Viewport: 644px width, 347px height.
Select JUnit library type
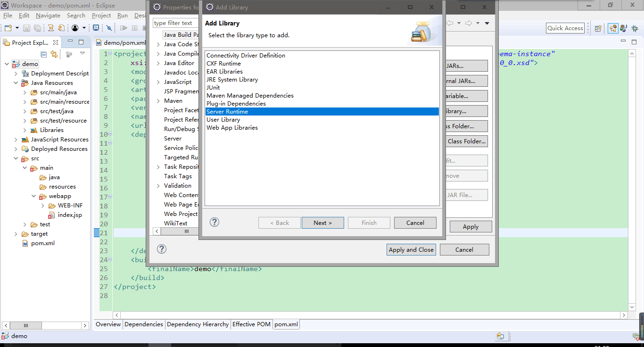point(322,88)
